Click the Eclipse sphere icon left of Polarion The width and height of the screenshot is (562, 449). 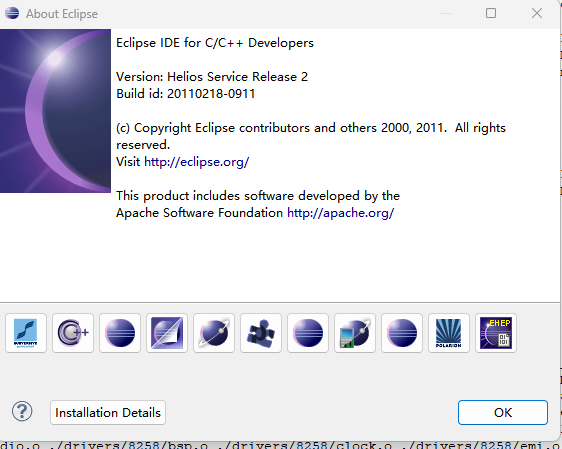(402, 333)
